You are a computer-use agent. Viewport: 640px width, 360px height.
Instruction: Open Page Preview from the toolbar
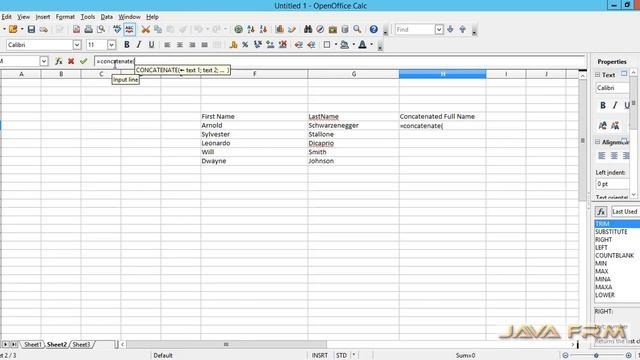click(x=101, y=29)
